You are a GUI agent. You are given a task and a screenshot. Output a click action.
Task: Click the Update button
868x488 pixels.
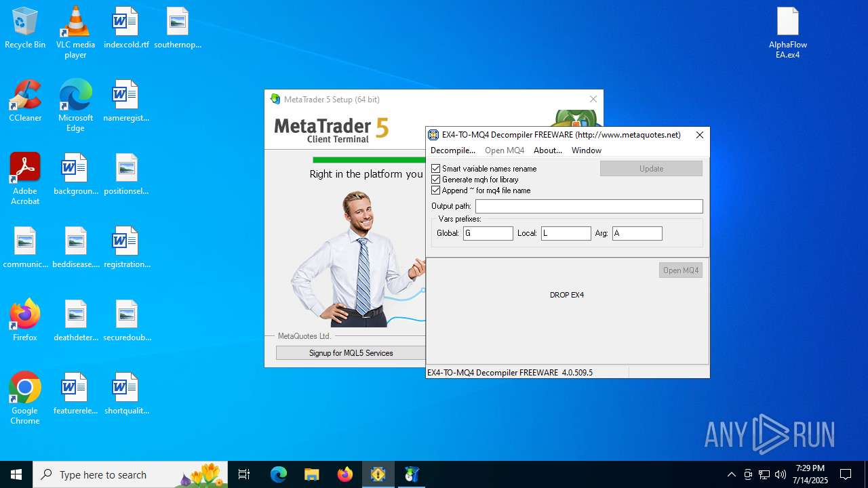(651, 169)
